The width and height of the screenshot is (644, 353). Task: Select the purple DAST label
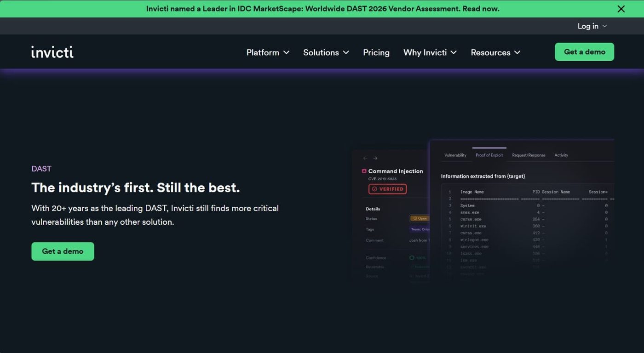pos(41,169)
